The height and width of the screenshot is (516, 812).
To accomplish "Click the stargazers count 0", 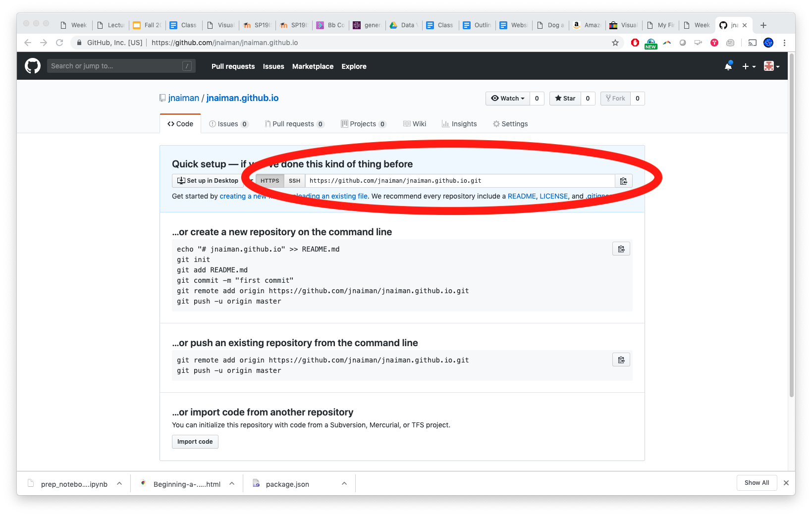I will [588, 98].
